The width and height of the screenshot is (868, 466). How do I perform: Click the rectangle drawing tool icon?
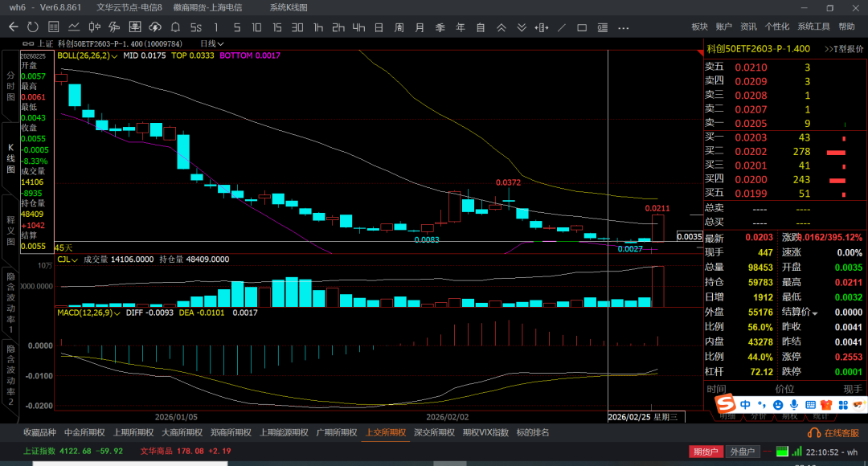583,27
